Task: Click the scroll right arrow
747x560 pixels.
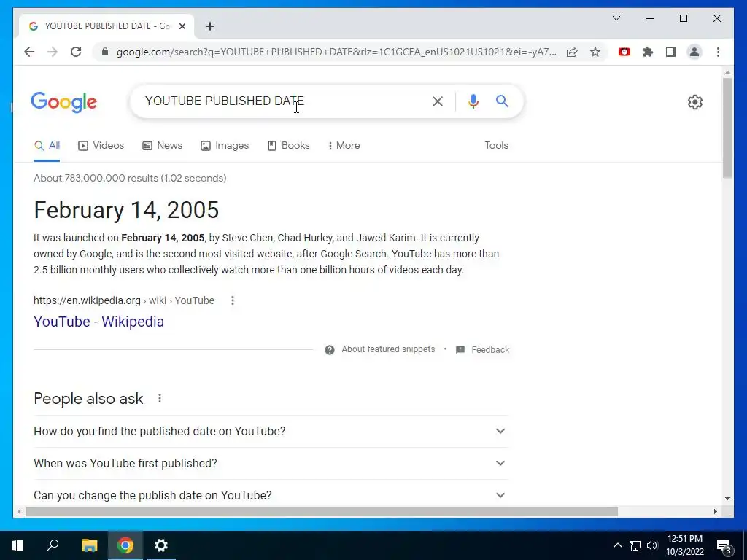Action: pyautogui.click(x=715, y=511)
